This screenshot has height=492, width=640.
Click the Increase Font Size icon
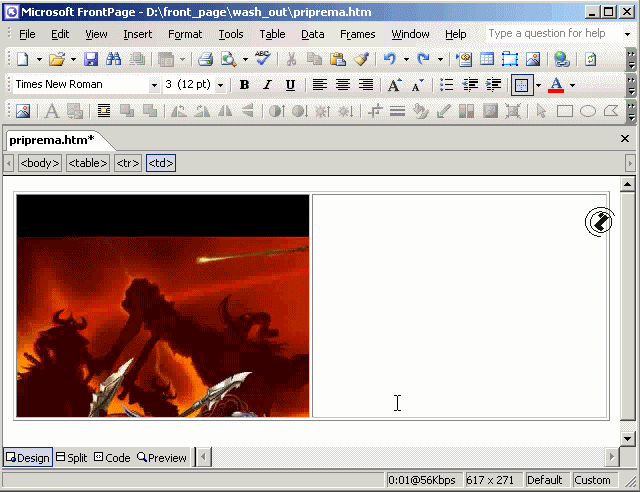pos(395,85)
